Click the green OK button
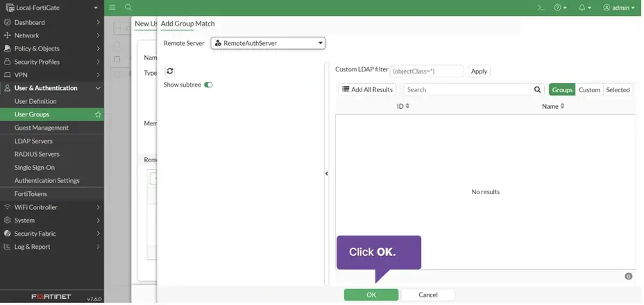644x305 pixels. point(371,295)
